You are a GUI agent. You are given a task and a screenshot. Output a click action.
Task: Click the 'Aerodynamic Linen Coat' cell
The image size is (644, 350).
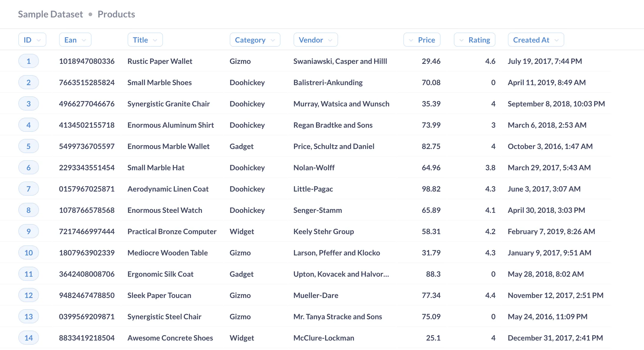[x=168, y=189]
